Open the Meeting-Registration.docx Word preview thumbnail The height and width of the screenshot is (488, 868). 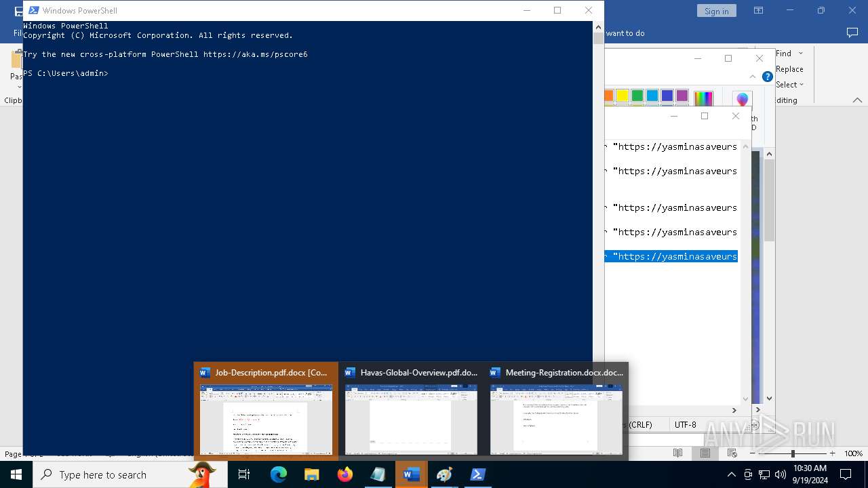coord(556,411)
